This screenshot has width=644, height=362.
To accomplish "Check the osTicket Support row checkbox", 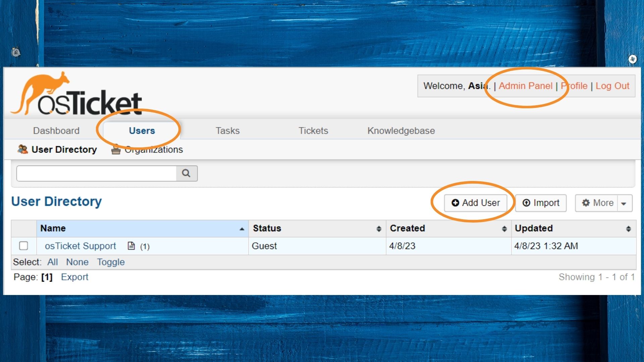I will click(x=23, y=246).
